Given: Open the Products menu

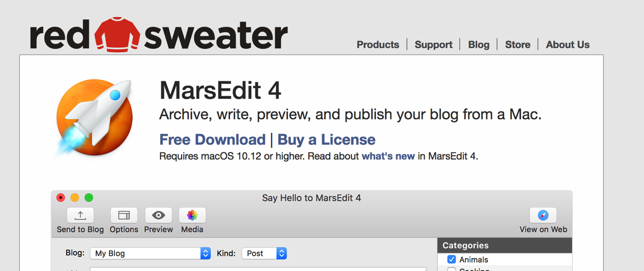Looking at the screenshot, I should point(378,45).
